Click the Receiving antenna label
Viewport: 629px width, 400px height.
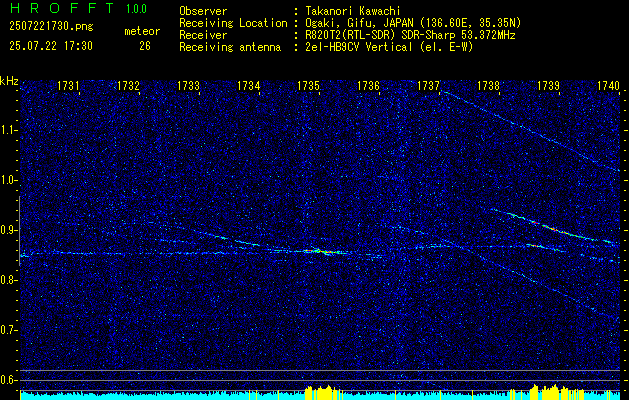coord(230,47)
